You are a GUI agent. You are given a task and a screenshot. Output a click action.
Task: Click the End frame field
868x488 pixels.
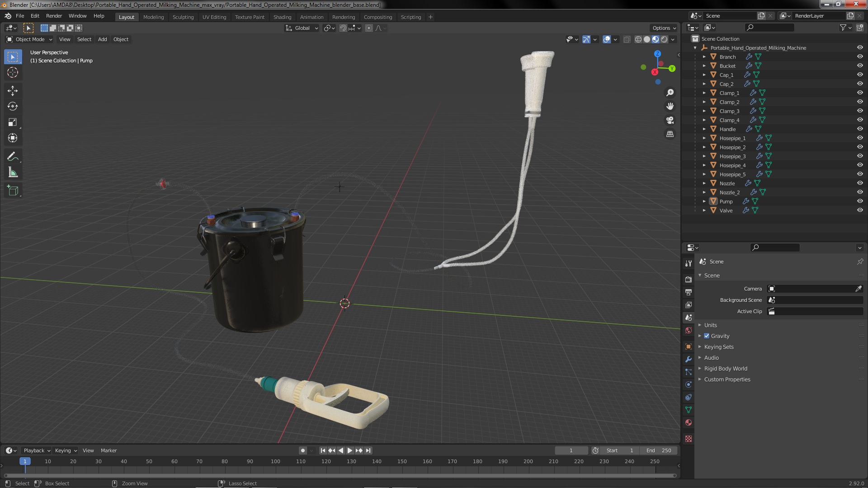[x=659, y=450]
